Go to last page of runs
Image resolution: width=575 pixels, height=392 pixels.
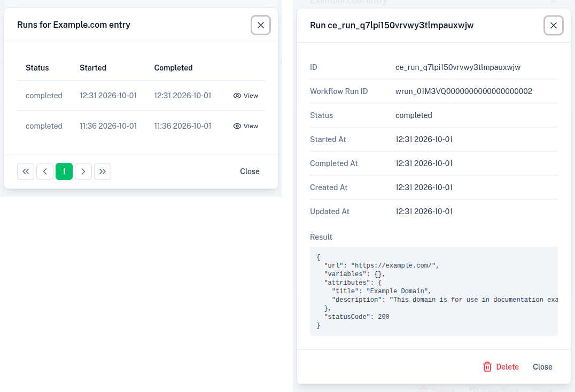point(103,171)
